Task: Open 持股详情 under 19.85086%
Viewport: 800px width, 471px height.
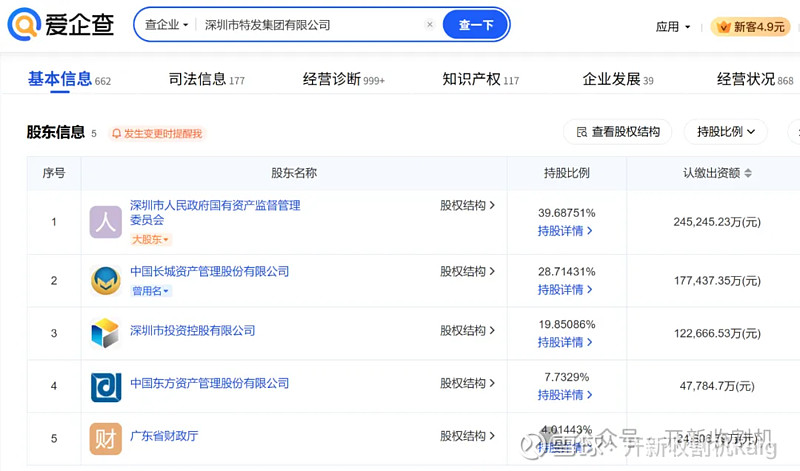Action: [x=565, y=342]
